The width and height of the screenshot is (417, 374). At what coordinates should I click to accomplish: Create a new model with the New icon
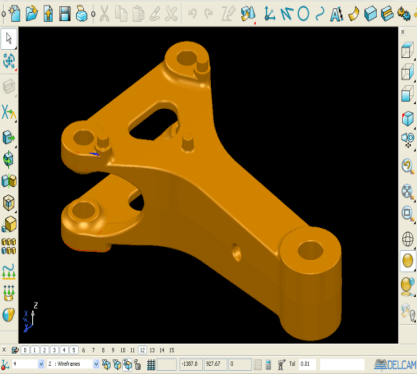tap(15, 14)
